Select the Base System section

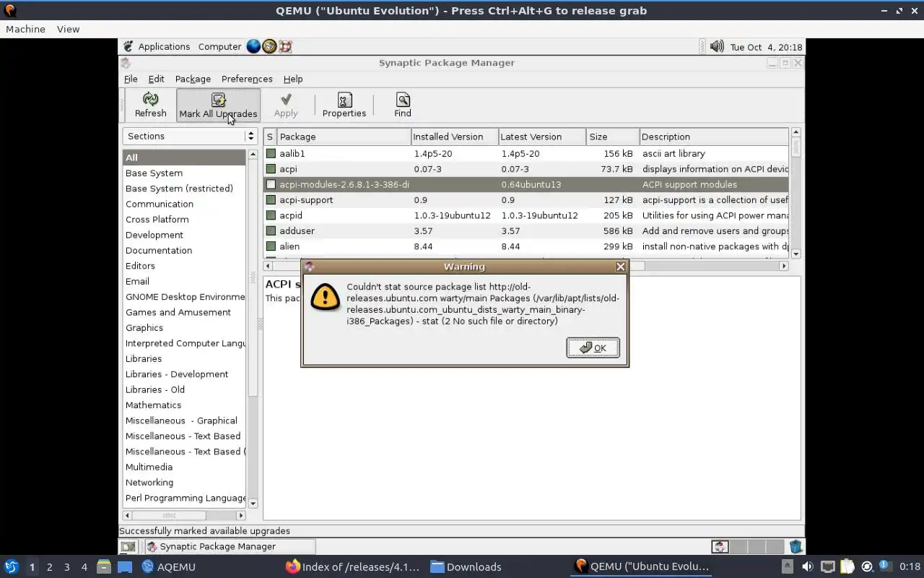(x=154, y=173)
